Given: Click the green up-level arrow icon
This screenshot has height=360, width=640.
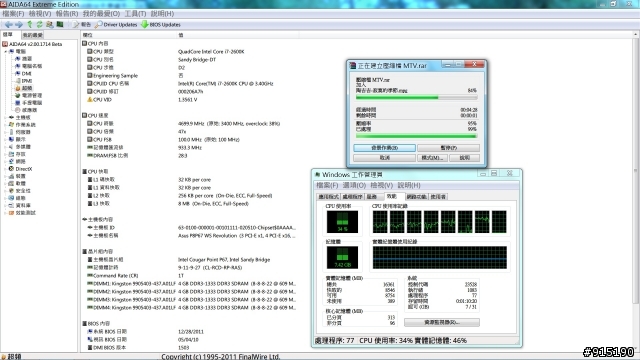Looking at the screenshot, I should [30, 24].
